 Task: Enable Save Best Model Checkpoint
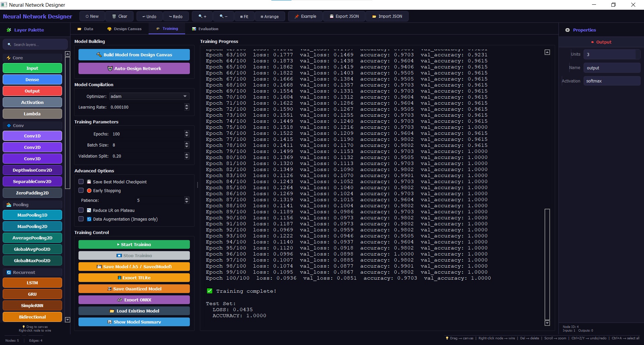point(81,182)
